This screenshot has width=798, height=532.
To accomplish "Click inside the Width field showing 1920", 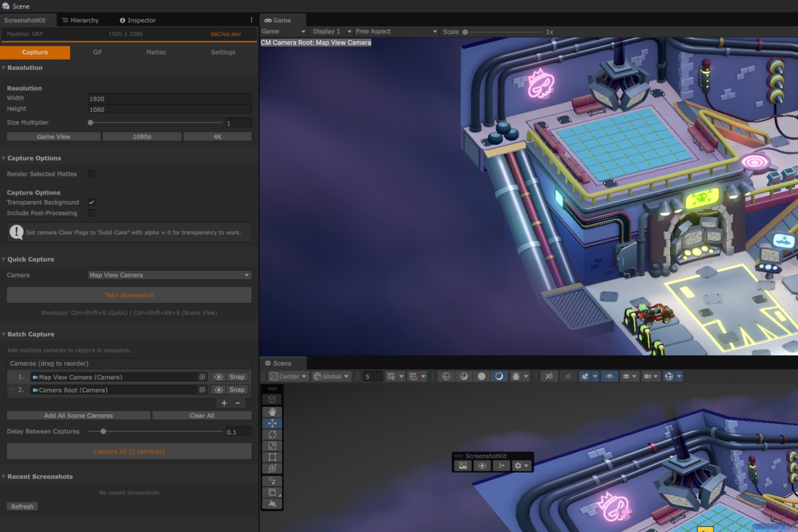I will pyautogui.click(x=169, y=98).
